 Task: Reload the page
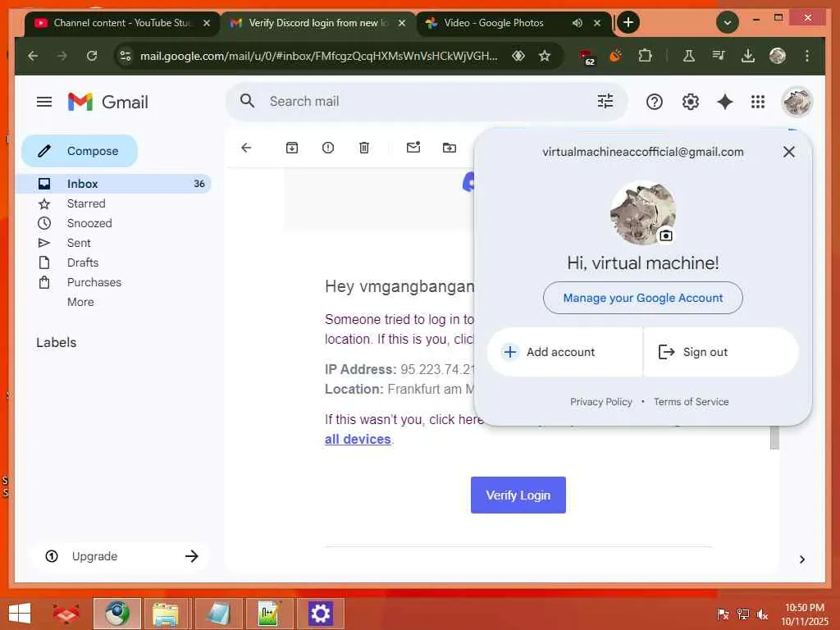(92, 56)
